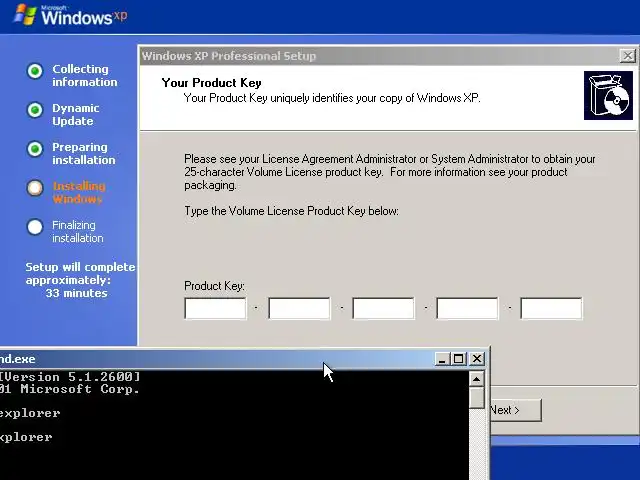Click the fifth Product Key input box
640x480 pixels.
click(x=551, y=308)
